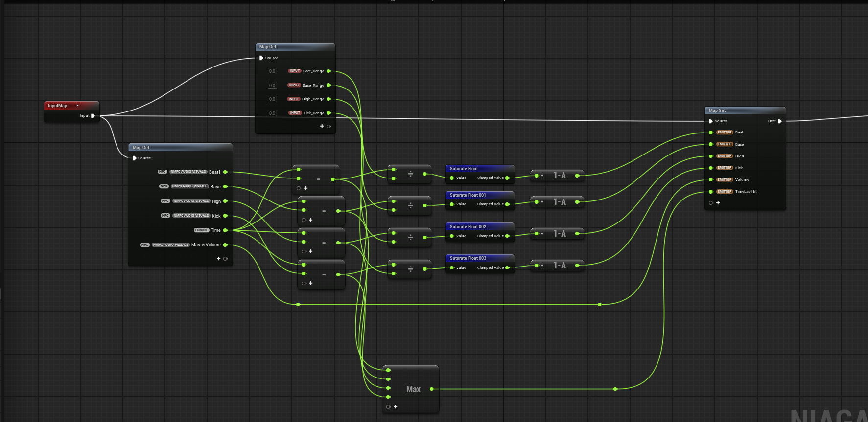Select the Saturate Float 003 node header
Viewport: 868px width, 422px height.
(x=480, y=258)
